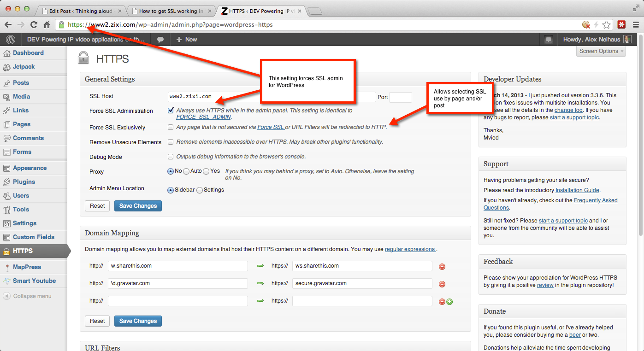Open the Users sidebar icon

pos(6,196)
